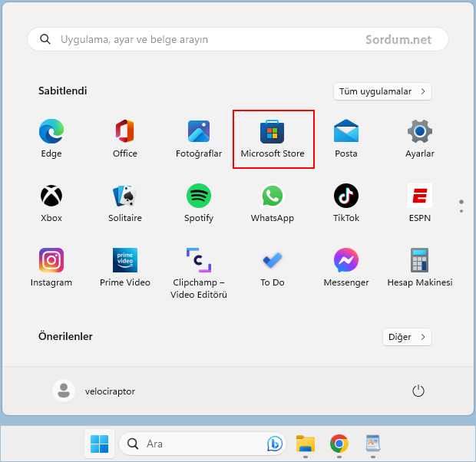The width and height of the screenshot is (476, 462).
Task: Open the ESPN app
Action: (x=420, y=203)
